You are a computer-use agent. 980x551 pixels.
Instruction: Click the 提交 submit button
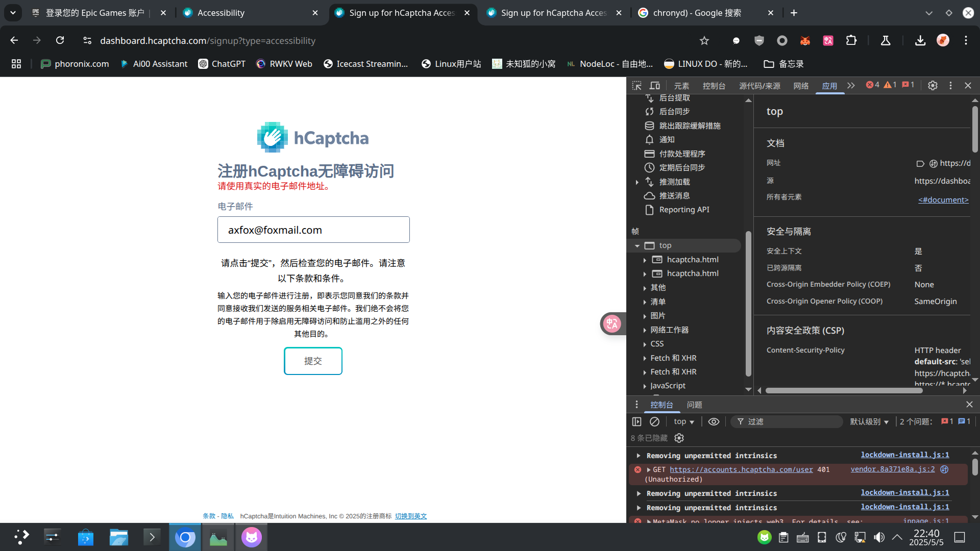[x=313, y=361]
